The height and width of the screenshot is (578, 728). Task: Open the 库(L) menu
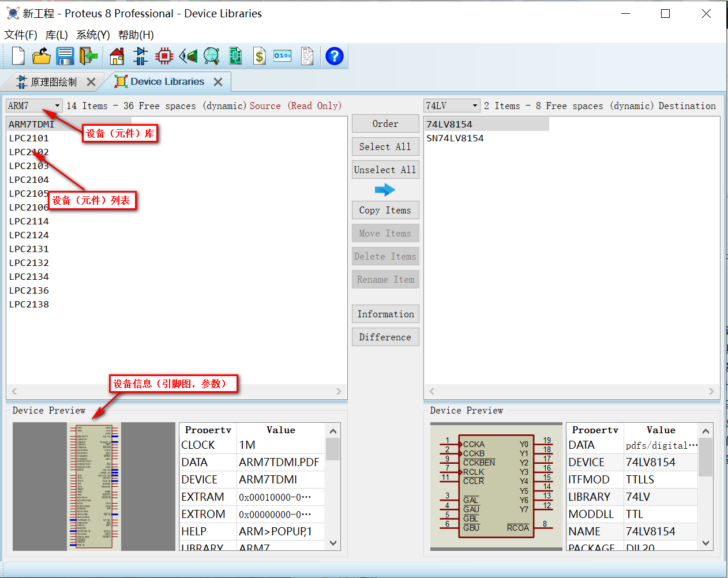(x=57, y=35)
